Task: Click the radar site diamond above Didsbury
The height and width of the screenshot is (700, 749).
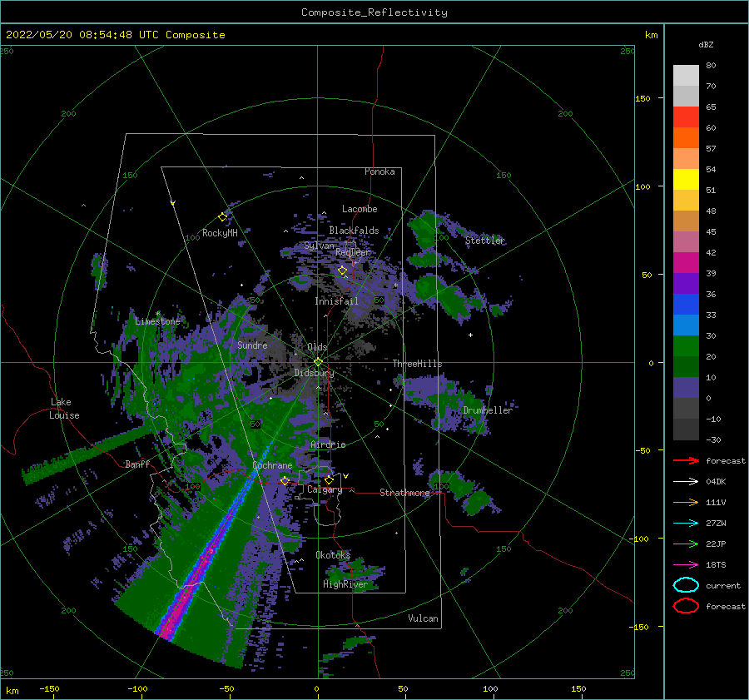Action: (318, 362)
